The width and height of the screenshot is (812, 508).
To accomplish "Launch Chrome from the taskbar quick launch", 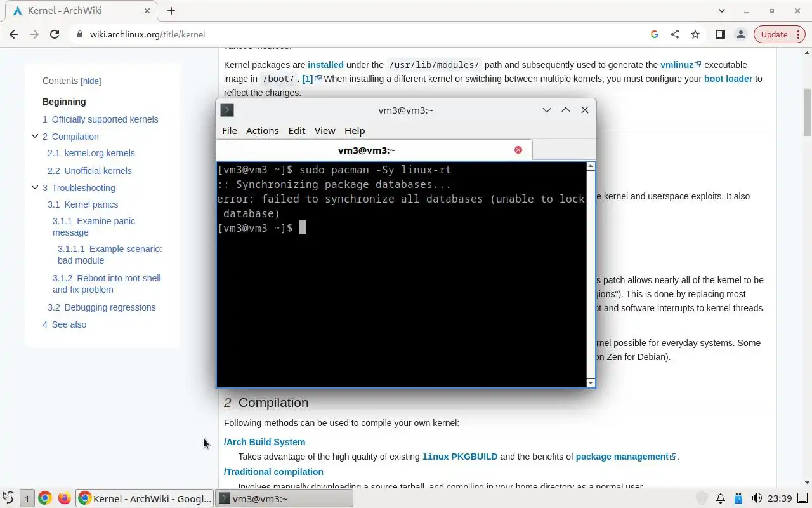I will [44, 498].
